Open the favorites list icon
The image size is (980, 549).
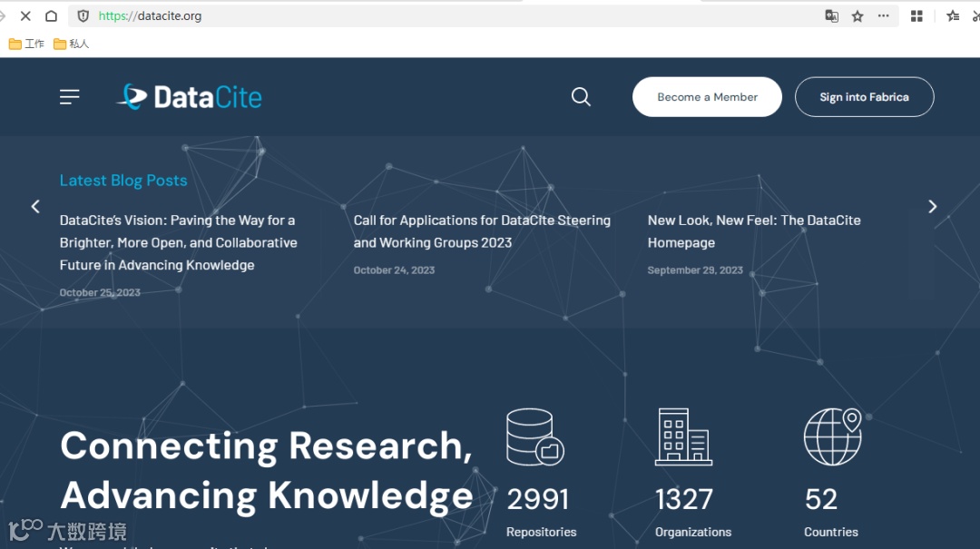tap(953, 16)
